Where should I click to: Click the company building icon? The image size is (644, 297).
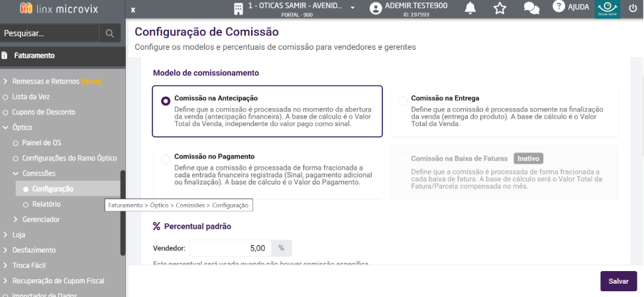point(239,9)
